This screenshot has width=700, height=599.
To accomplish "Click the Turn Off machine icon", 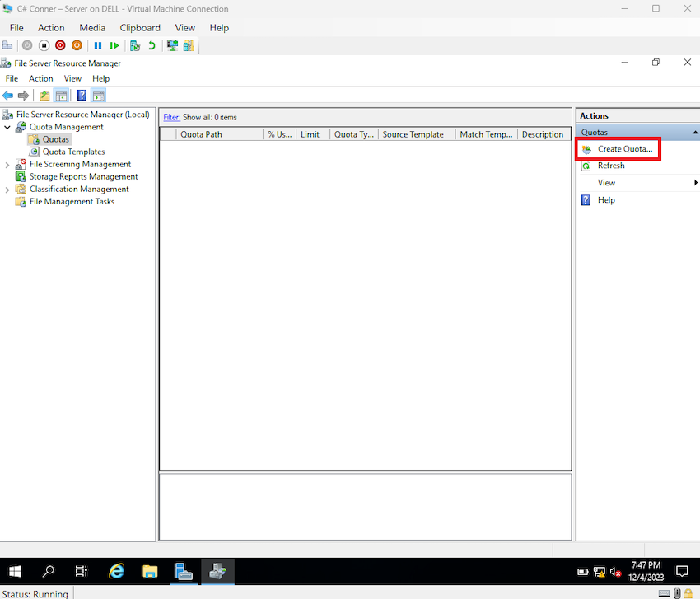I will tap(43, 45).
